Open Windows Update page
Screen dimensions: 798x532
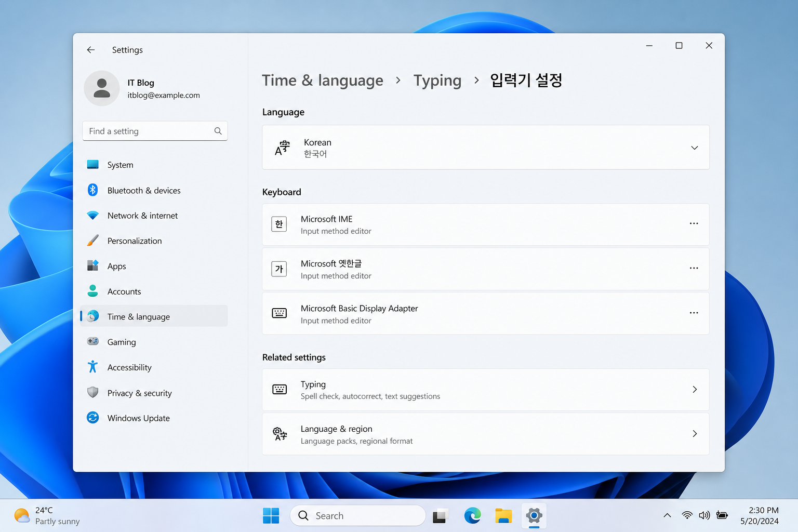coord(154,418)
